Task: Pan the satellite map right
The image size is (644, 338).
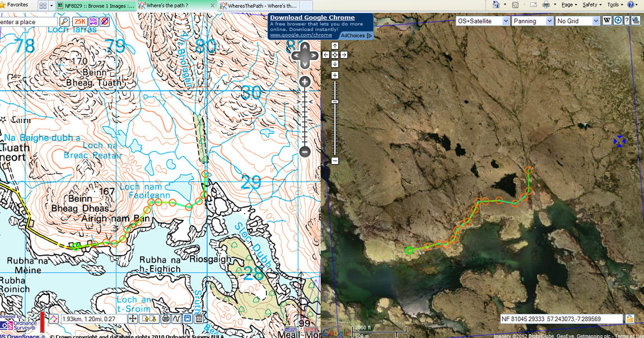Action: [x=344, y=55]
